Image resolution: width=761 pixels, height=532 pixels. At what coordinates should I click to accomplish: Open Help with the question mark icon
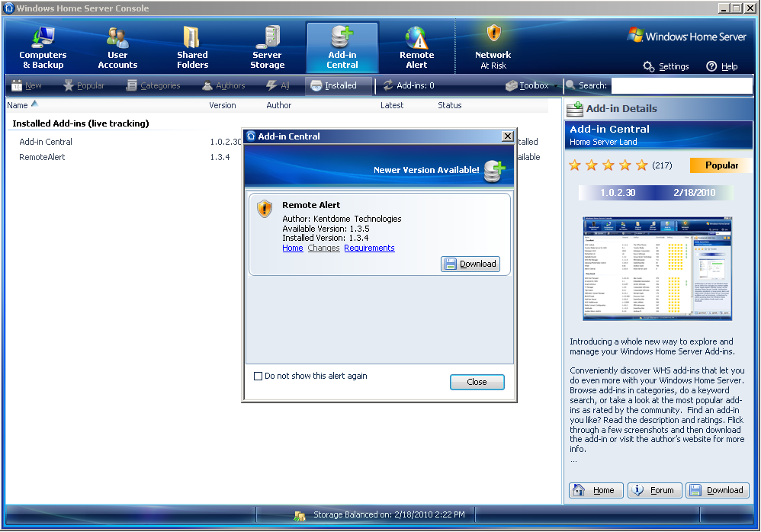[x=721, y=66]
